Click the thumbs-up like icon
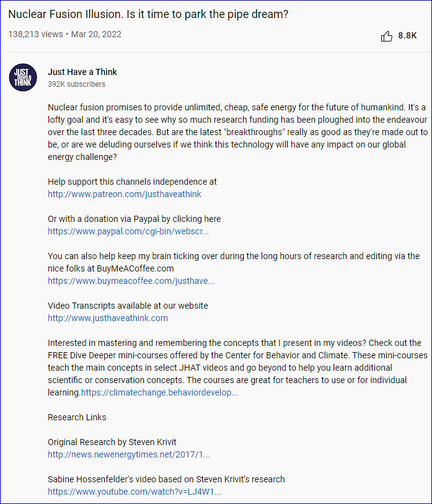432x504 pixels. (387, 36)
